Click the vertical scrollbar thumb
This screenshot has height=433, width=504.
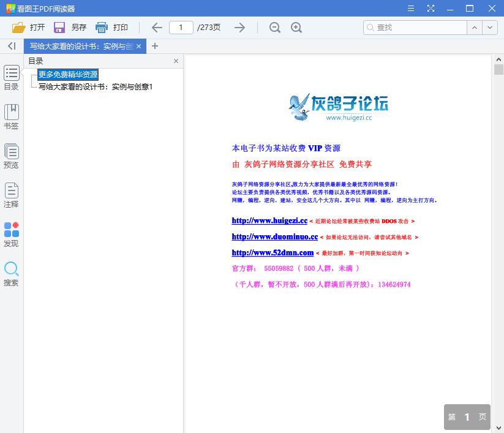point(498,69)
